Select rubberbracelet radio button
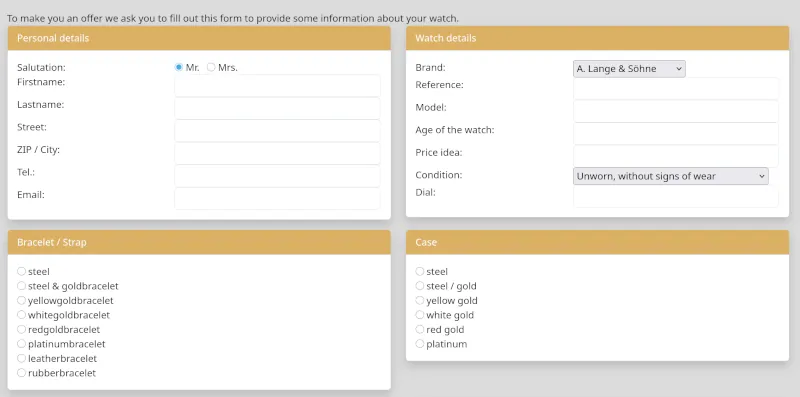The height and width of the screenshot is (397, 800). [21, 373]
